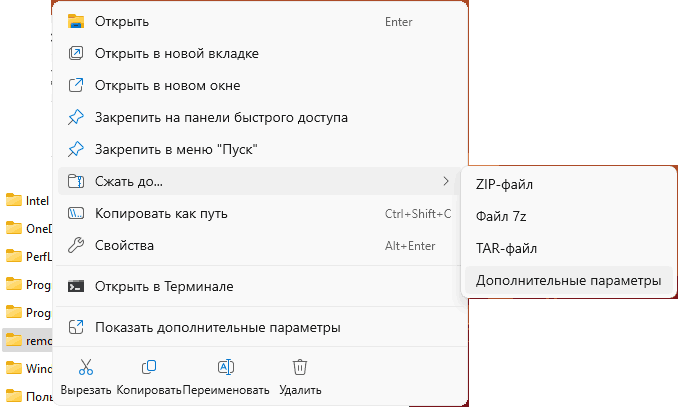Click the Вырезать label

coord(86,390)
